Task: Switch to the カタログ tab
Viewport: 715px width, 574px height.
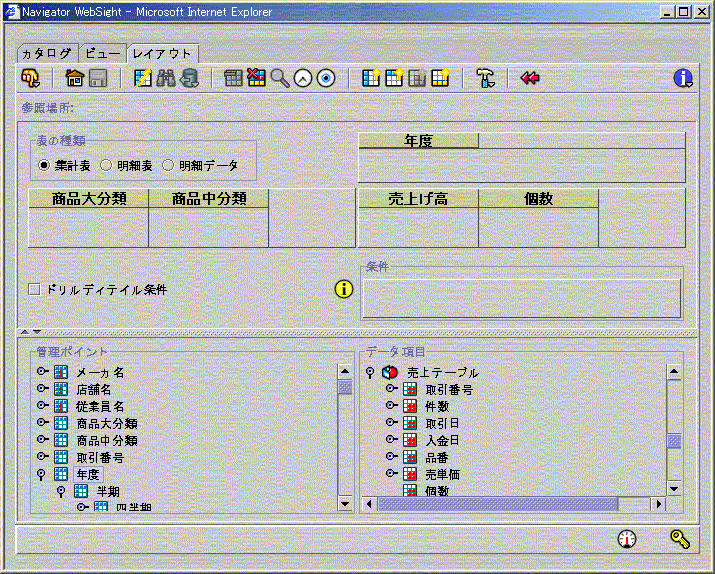Action: 47,53
